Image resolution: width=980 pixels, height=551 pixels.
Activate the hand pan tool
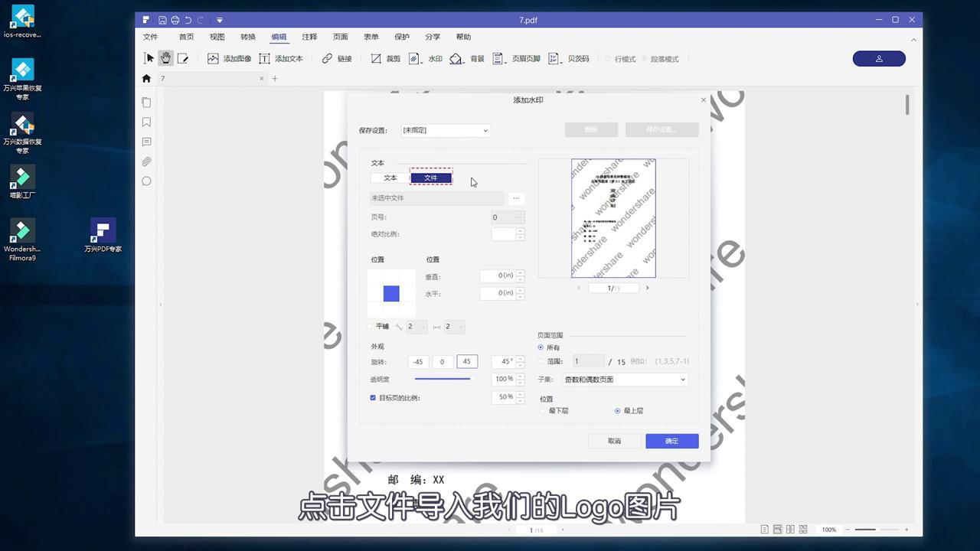[165, 58]
